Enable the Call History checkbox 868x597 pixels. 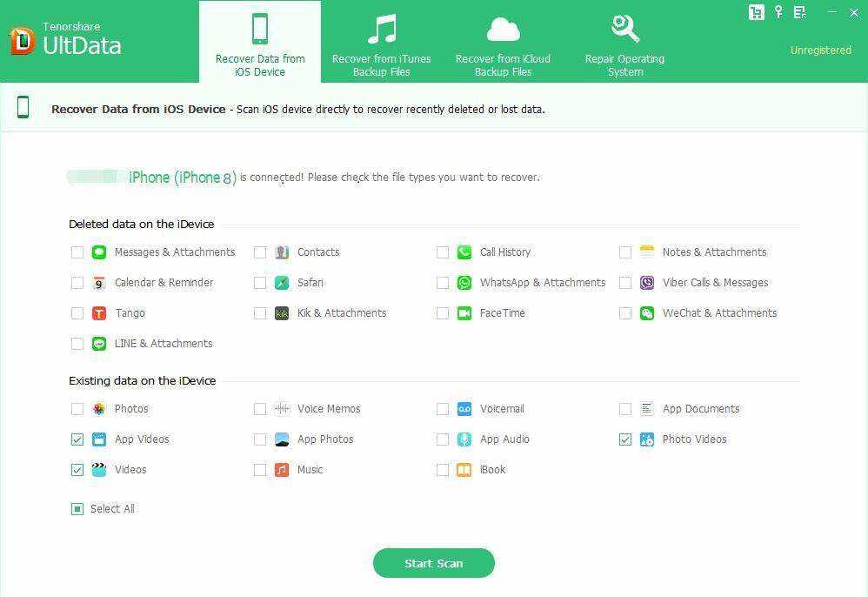pos(443,252)
